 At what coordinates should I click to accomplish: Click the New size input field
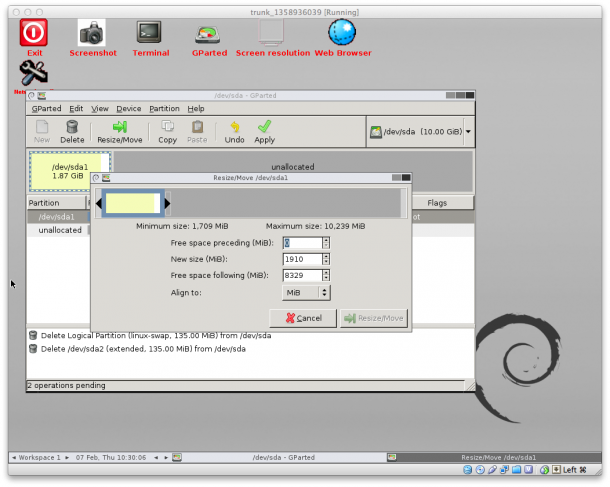303,259
